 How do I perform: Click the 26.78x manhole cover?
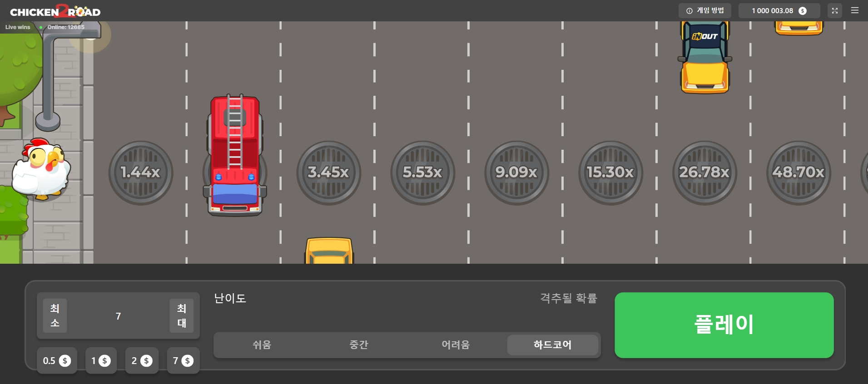click(704, 172)
